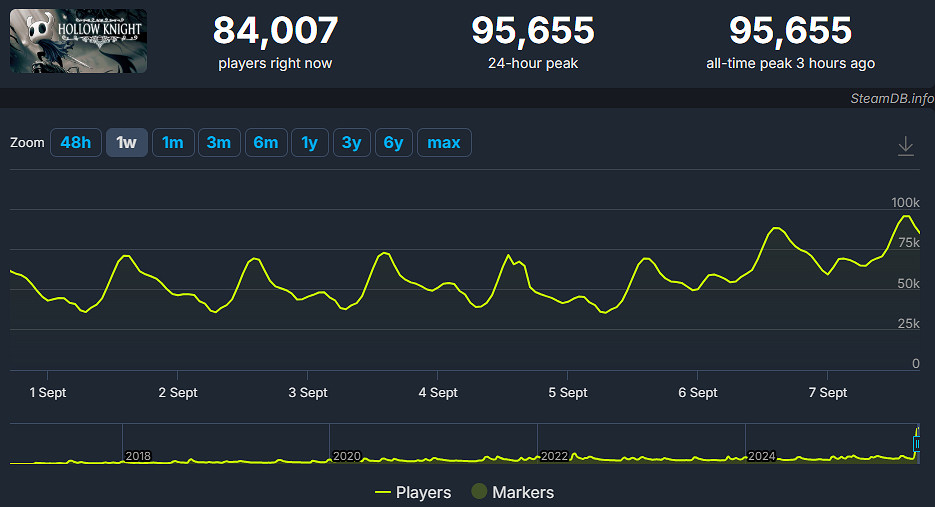
Task: Toggle the Players series in legend
Action: pos(412,492)
